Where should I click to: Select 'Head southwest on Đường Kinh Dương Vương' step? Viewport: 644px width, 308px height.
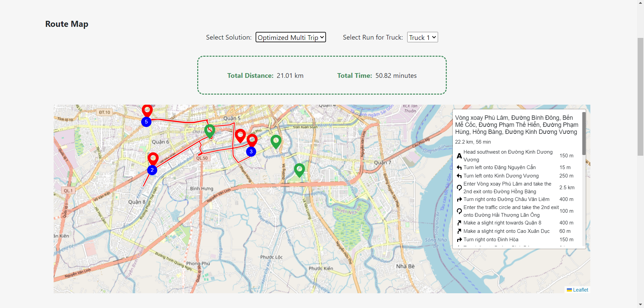coord(508,156)
